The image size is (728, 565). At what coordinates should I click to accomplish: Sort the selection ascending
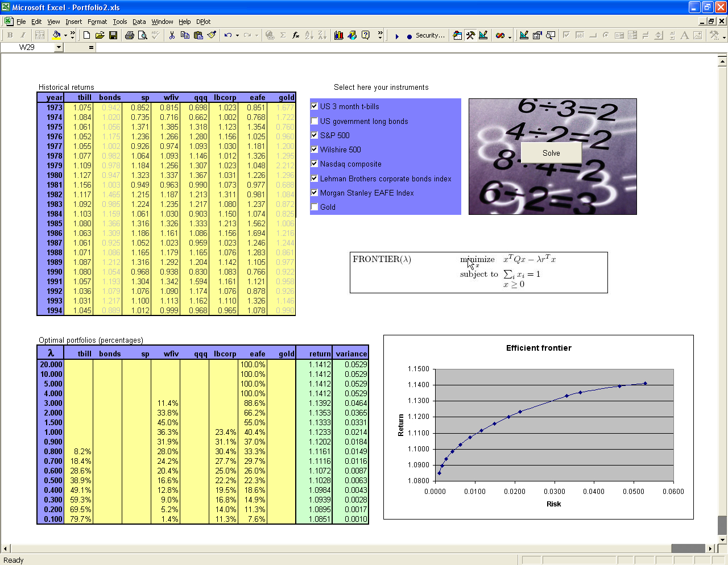click(310, 35)
